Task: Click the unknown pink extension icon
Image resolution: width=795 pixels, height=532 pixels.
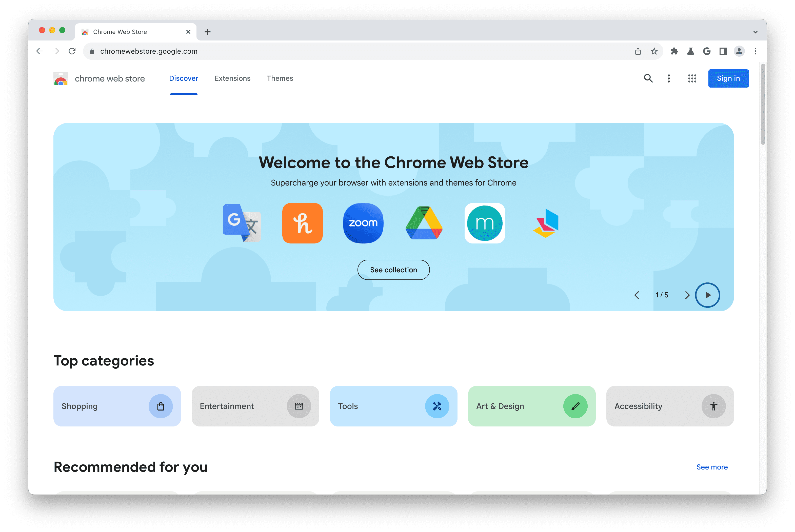Action: (546, 223)
